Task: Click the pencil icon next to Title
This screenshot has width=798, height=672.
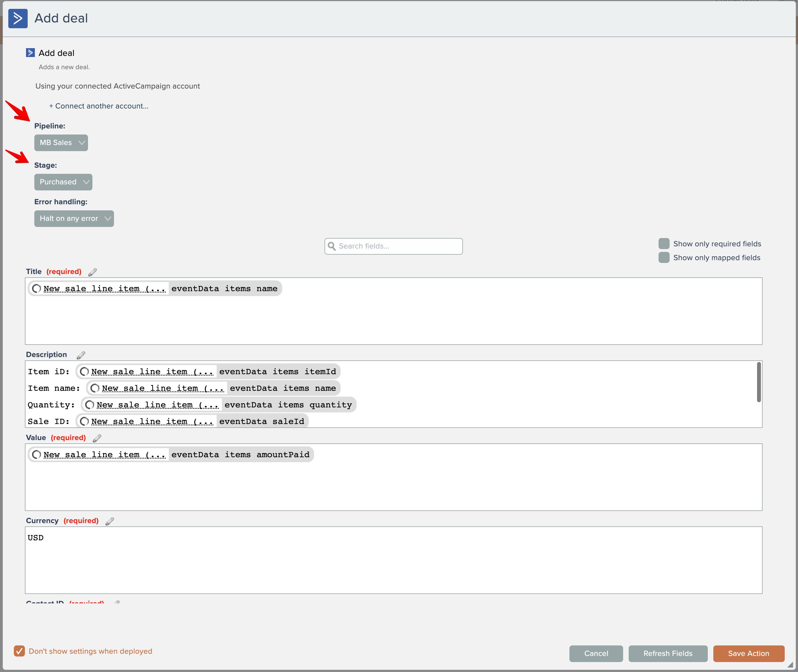Action: coord(93,272)
